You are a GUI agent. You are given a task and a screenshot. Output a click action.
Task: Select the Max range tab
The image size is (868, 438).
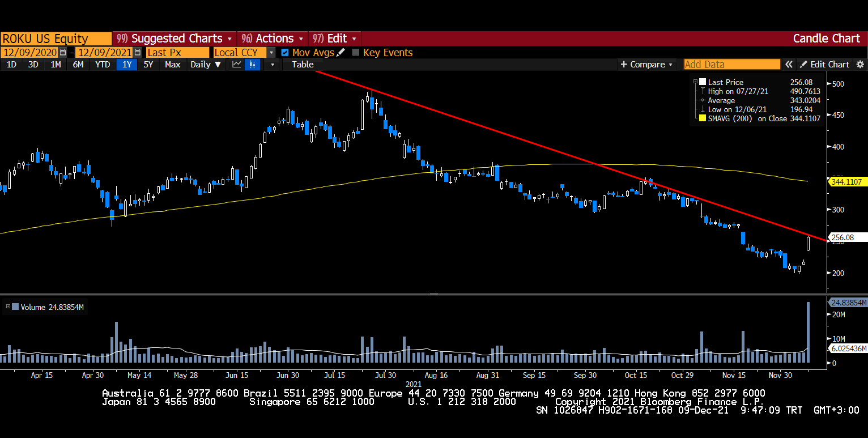(172, 65)
